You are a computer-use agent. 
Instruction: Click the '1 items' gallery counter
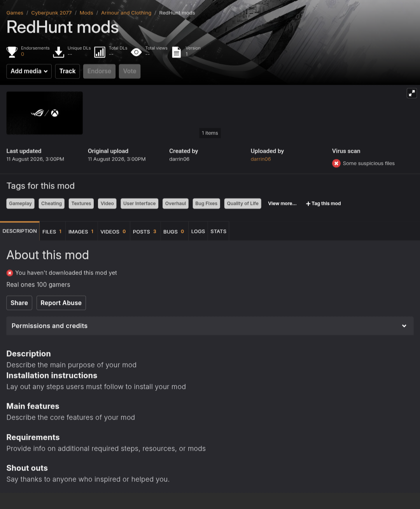tap(210, 133)
